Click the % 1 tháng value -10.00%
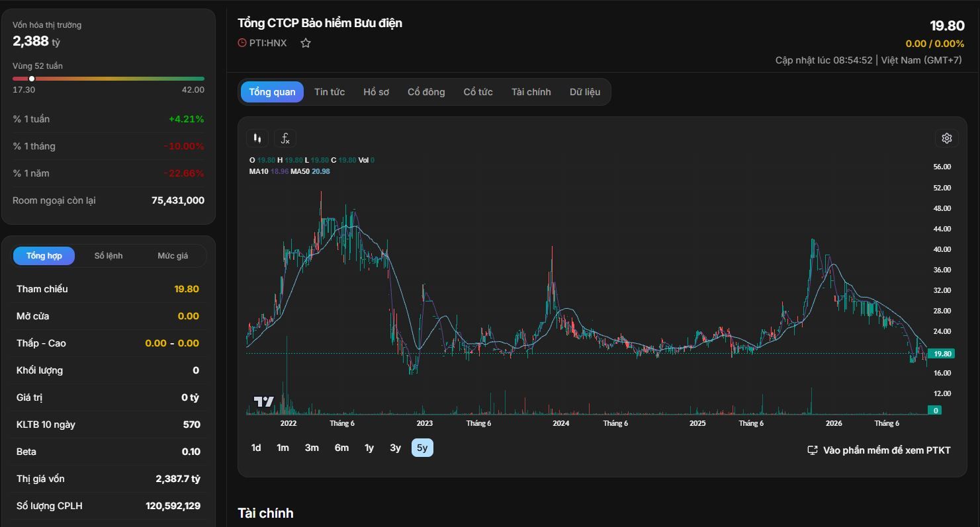980x527 pixels. pyautogui.click(x=184, y=146)
